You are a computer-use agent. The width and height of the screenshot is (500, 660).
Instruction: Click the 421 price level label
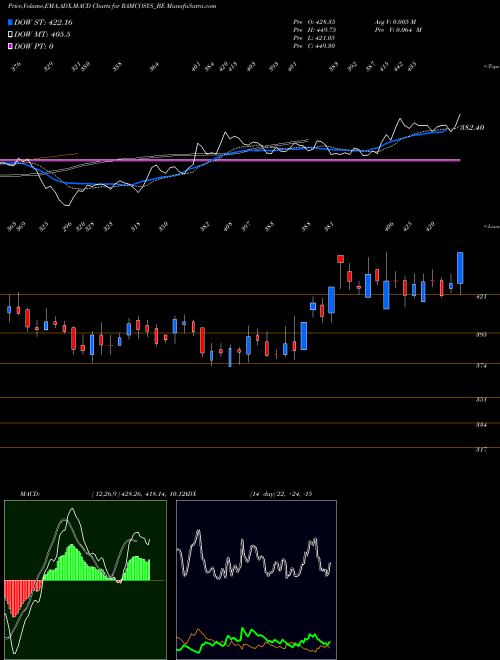coord(481,297)
